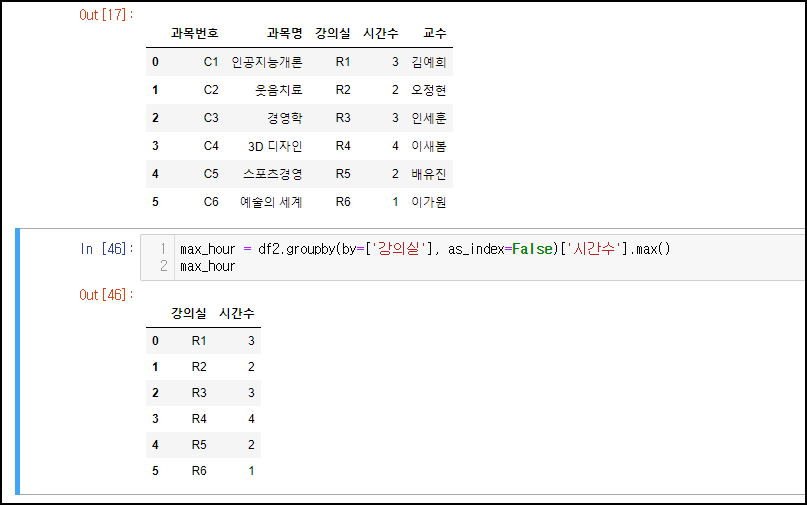
Task: Click professor name 이가원
Action: click(x=429, y=202)
